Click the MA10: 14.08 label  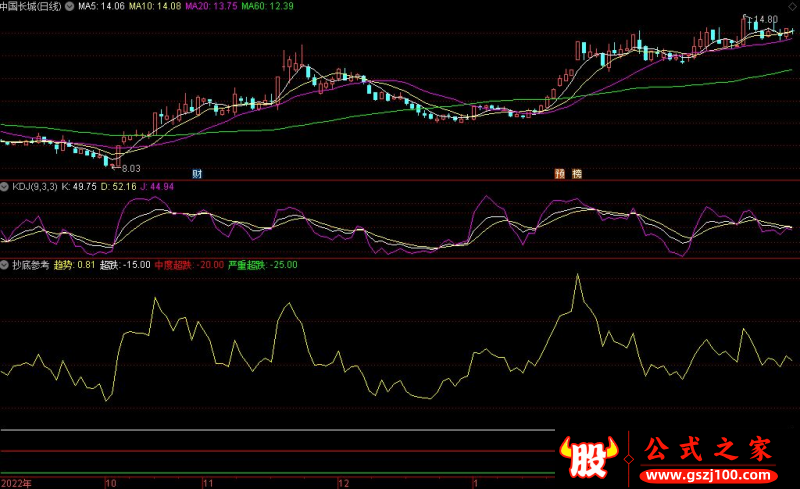(155, 6)
